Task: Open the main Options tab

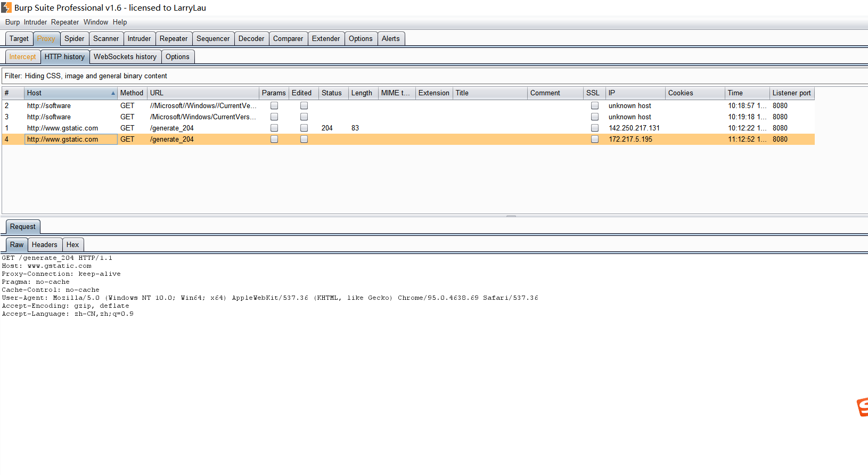Action: click(x=361, y=38)
